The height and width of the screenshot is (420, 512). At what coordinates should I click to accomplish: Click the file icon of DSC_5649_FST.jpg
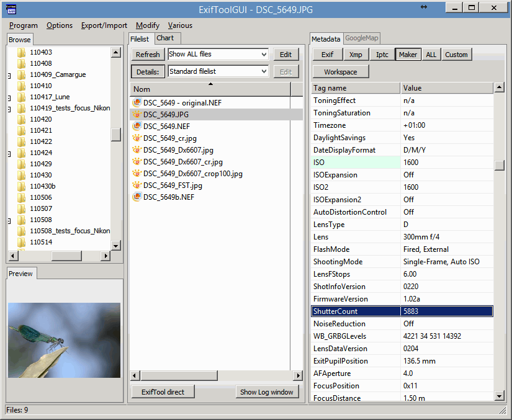tap(137, 185)
